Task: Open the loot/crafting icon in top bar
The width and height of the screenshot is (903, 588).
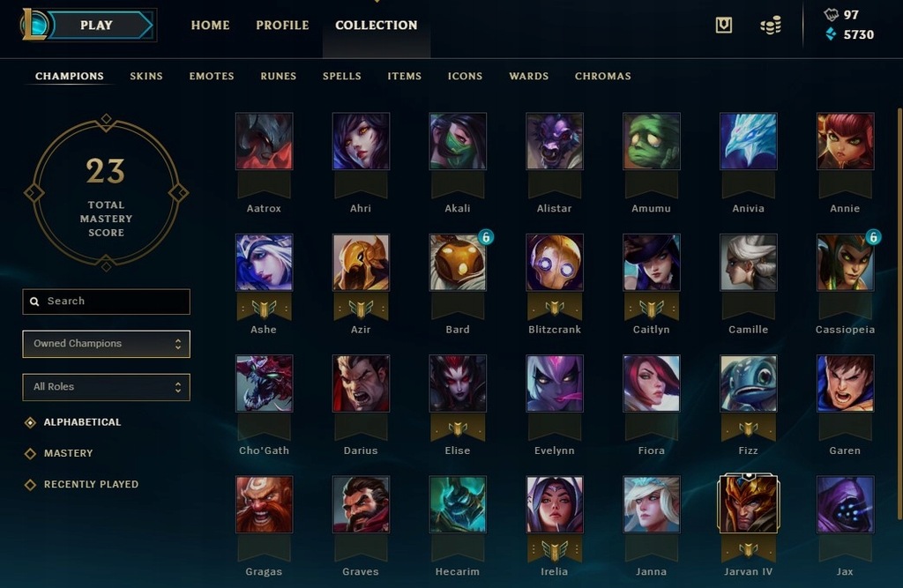Action: [x=723, y=25]
